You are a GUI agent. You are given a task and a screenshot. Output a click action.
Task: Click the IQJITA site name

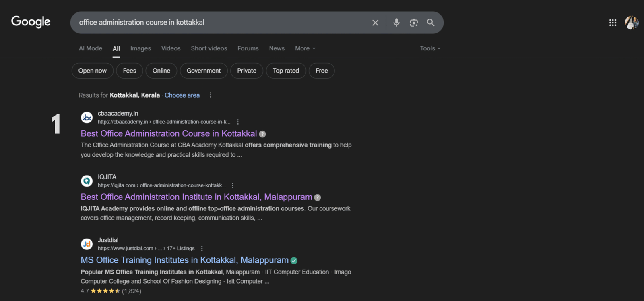107,177
